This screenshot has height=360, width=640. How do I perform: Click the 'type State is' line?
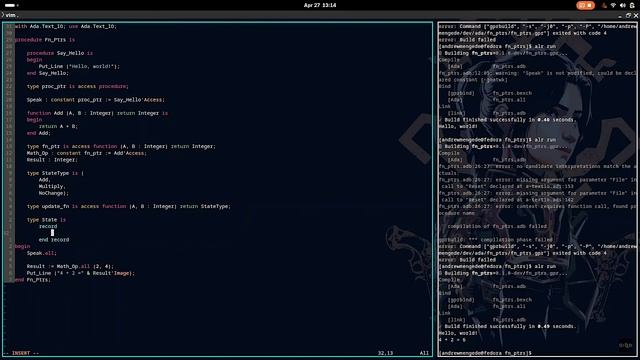(x=47, y=220)
